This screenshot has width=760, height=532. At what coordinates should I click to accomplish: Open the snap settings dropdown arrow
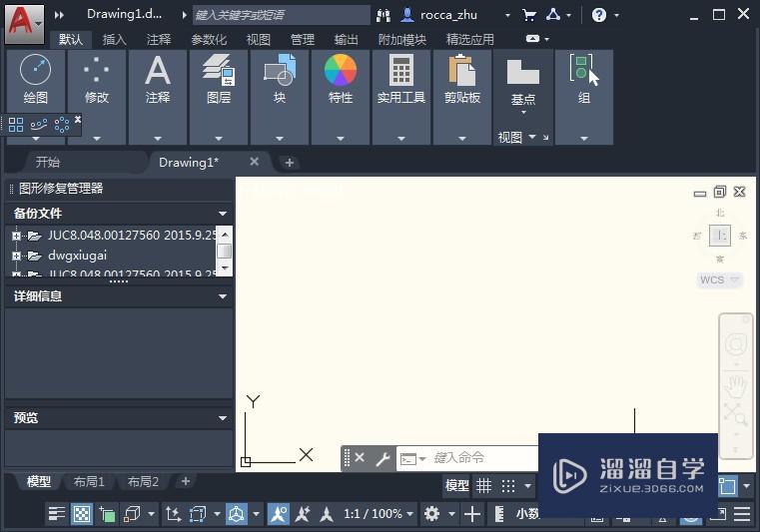click(528, 485)
